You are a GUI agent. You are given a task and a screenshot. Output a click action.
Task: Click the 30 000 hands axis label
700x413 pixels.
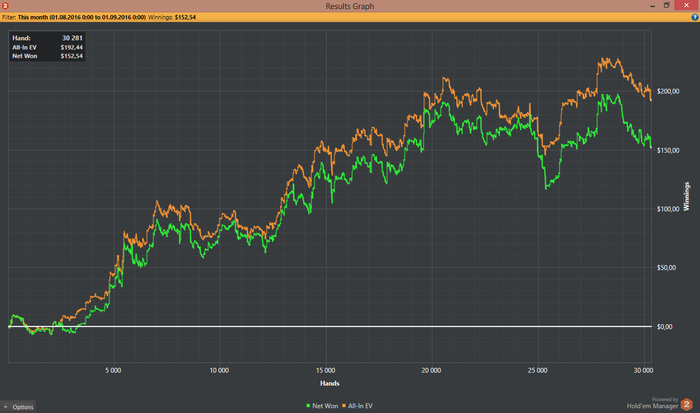[x=643, y=371]
